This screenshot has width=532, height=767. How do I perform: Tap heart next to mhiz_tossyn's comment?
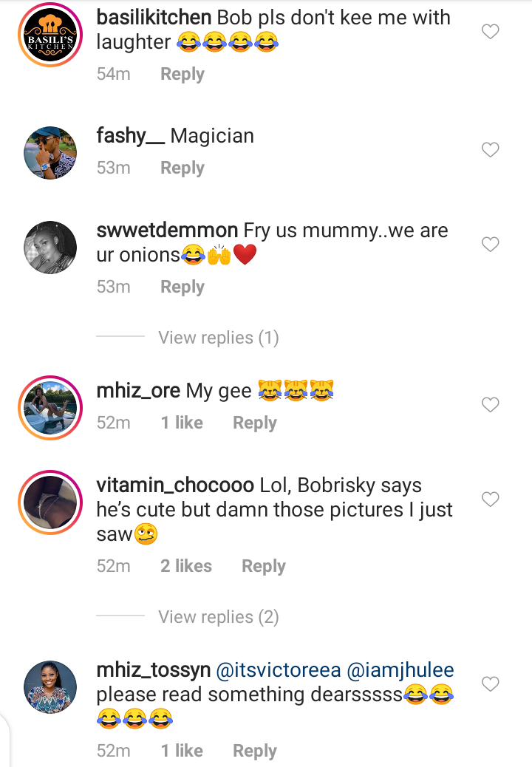tap(491, 685)
